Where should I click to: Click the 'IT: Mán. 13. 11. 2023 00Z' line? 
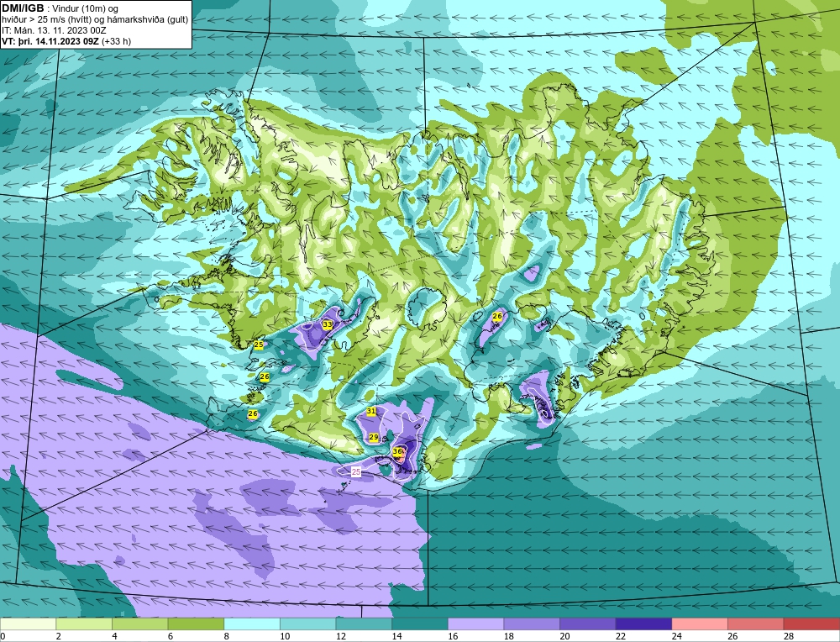(54, 30)
